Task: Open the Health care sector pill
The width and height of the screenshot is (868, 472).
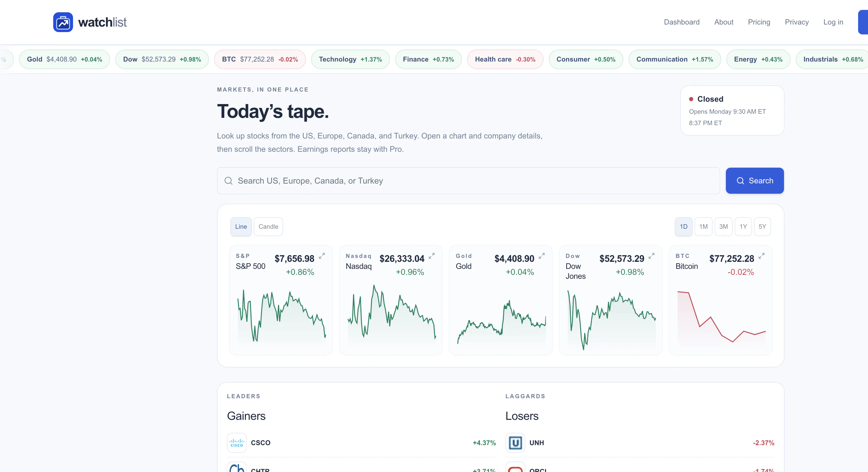Action: pyautogui.click(x=505, y=59)
